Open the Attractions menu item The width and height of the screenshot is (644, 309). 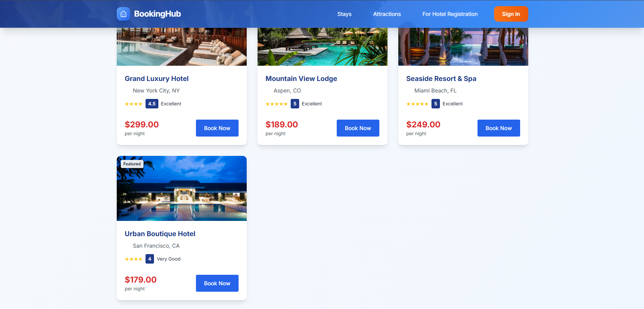pos(387,14)
